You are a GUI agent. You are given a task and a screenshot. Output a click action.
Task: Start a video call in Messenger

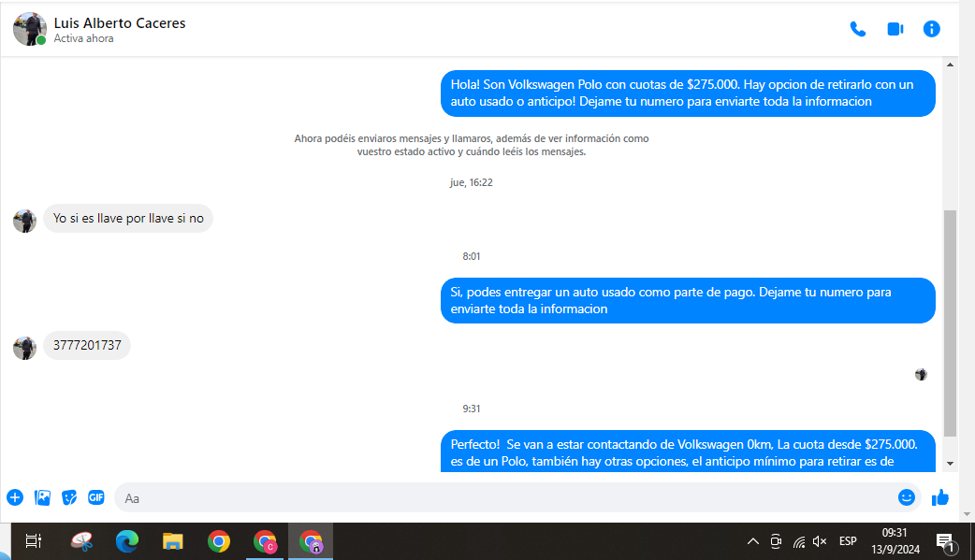click(x=895, y=29)
